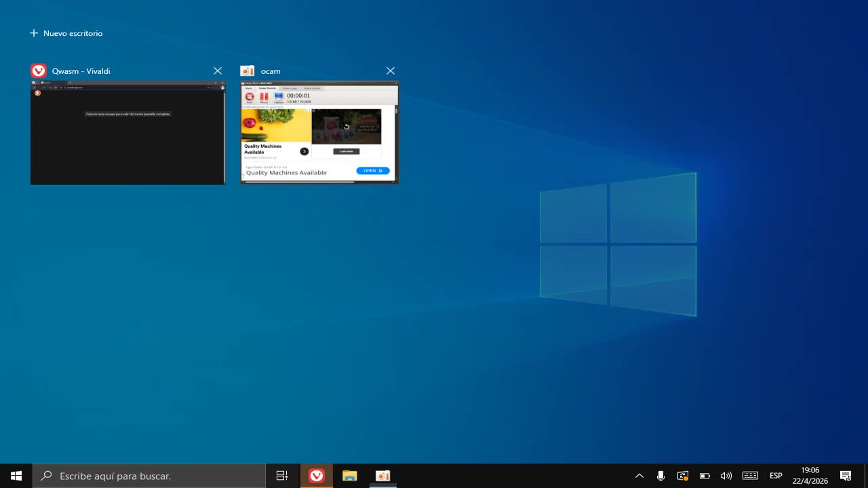The image size is (868, 488).
Task: Open the volume control speaker icon
Action: click(x=726, y=476)
